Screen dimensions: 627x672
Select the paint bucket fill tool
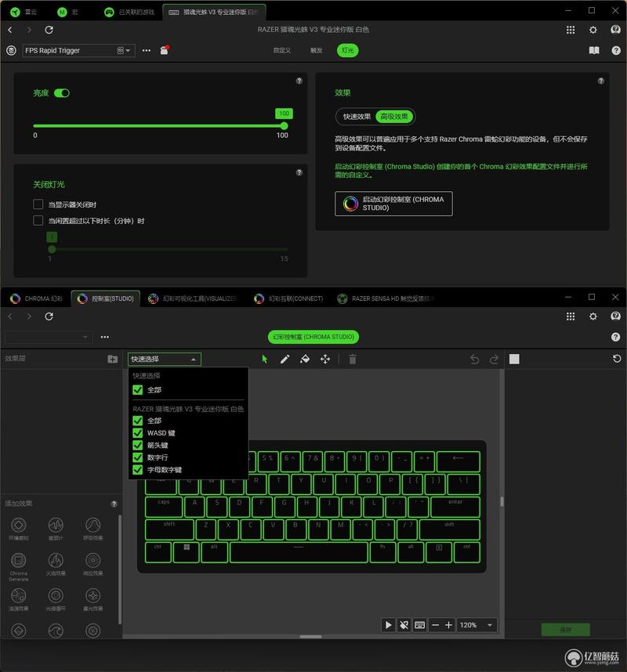click(x=305, y=359)
